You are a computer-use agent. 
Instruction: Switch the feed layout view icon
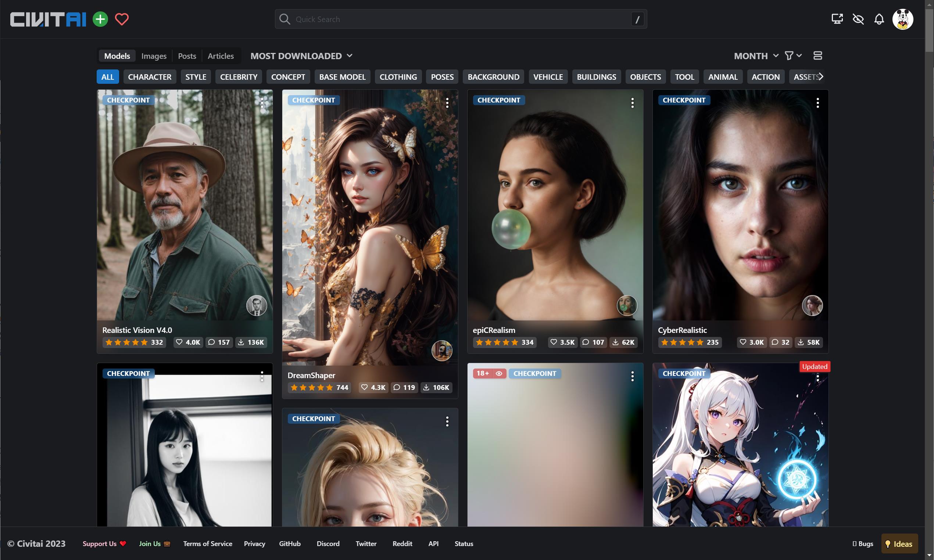(x=818, y=56)
